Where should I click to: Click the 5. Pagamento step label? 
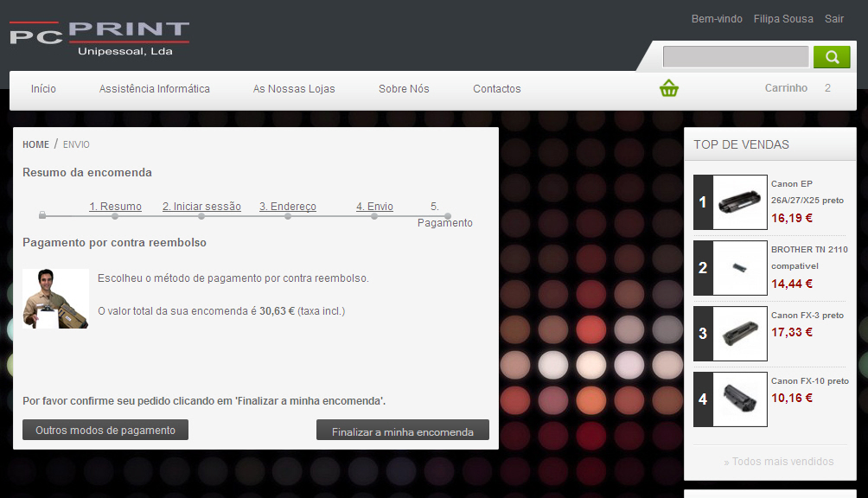point(444,214)
